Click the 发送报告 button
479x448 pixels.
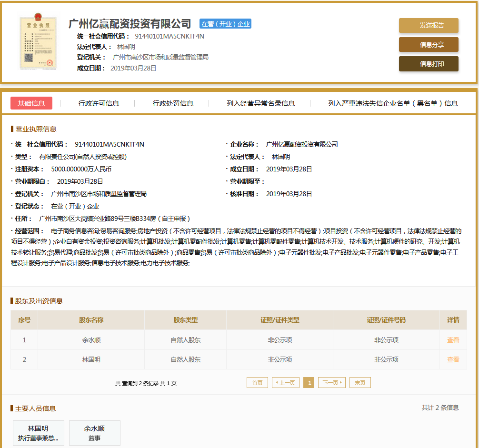pyautogui.click(x=428, y=25)
